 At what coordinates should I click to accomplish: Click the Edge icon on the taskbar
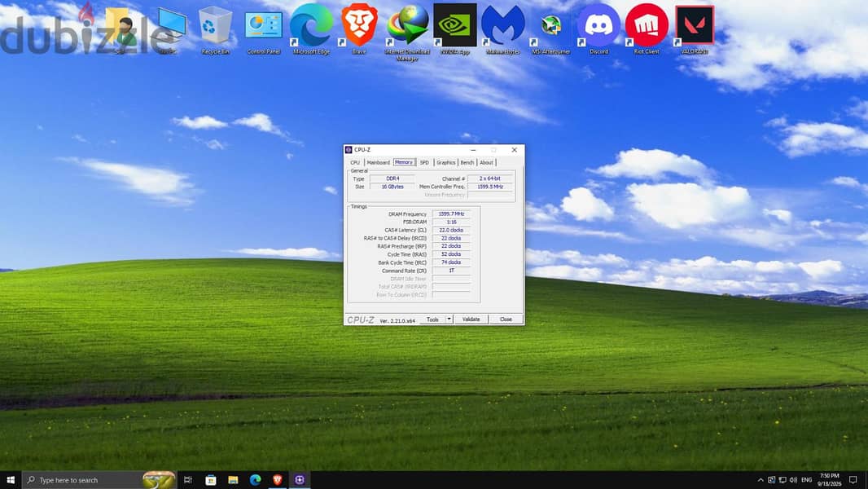point(255,479)
